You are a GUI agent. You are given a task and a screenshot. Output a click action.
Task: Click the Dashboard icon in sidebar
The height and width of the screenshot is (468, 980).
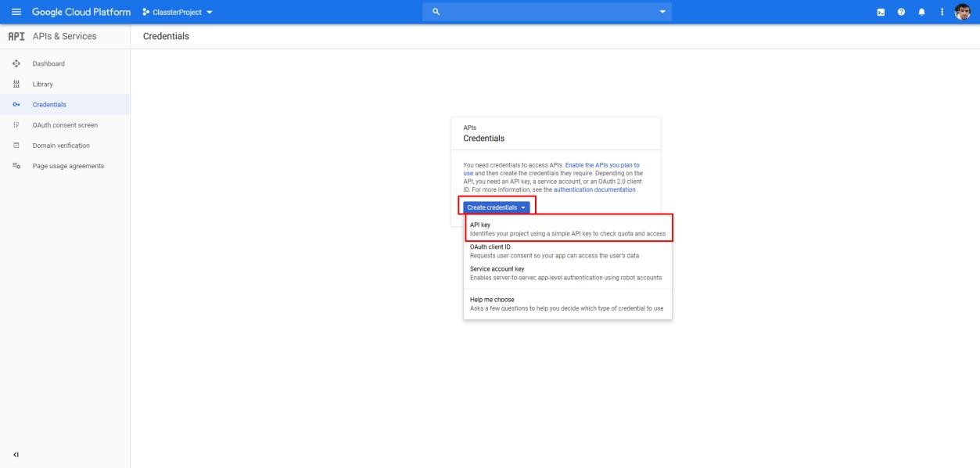pyautogui.click(x=16, y=63)
